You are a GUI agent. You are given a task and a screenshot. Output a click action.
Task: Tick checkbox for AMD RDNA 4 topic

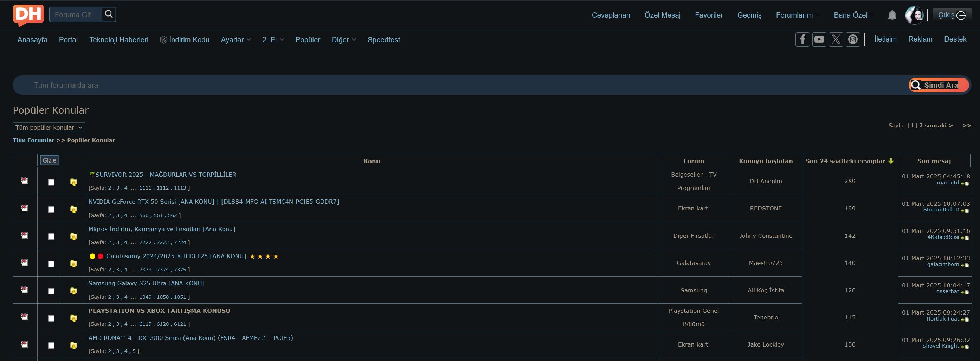[x=51, y=346]
